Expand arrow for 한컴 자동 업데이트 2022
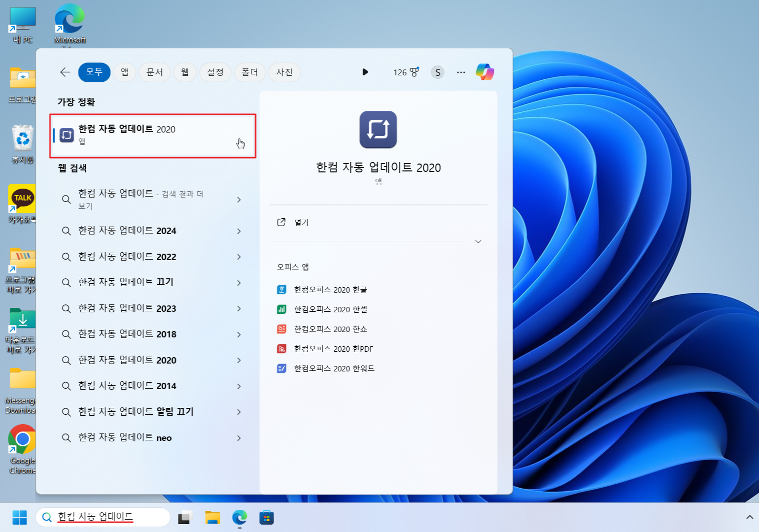 pos(239,257)
